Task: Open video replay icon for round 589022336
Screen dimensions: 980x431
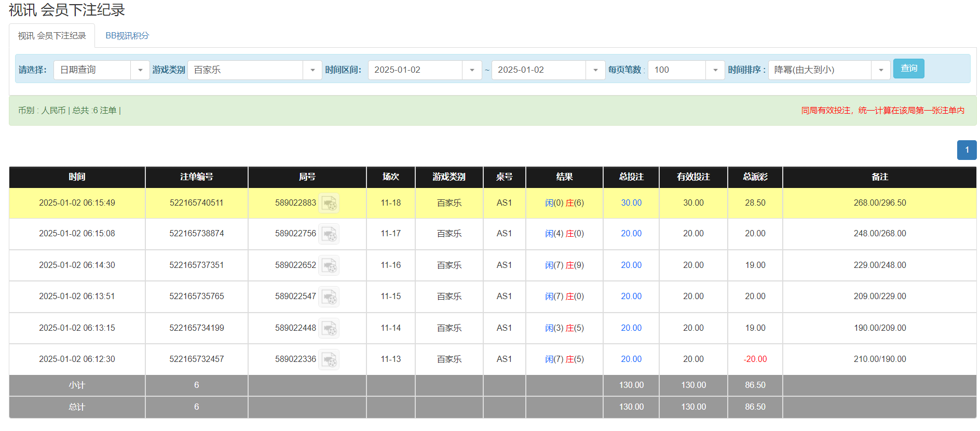Action: click(329, 359)
